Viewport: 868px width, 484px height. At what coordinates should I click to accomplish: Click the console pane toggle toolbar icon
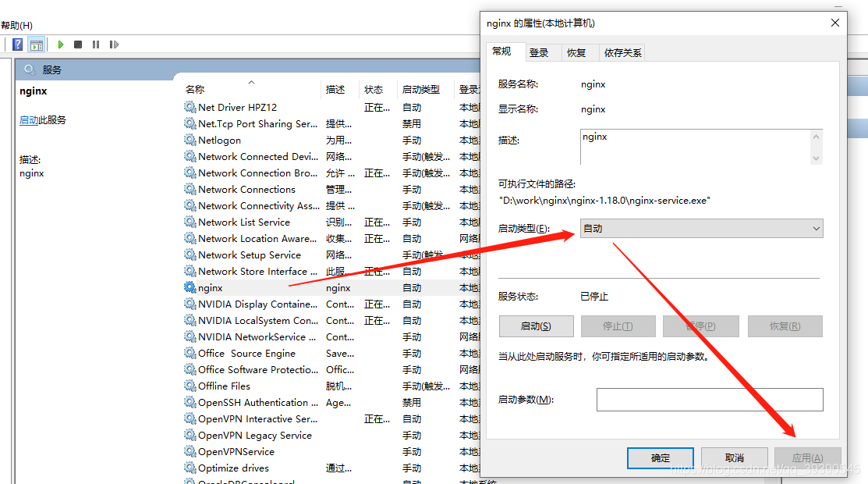[37, 45]
